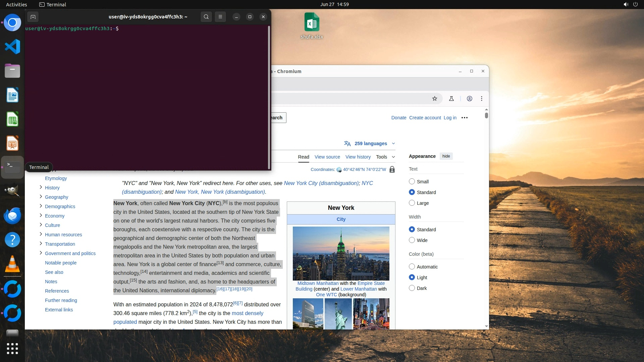
Task: Click the terminal search magnifier icon
Action: pos(206,17)
